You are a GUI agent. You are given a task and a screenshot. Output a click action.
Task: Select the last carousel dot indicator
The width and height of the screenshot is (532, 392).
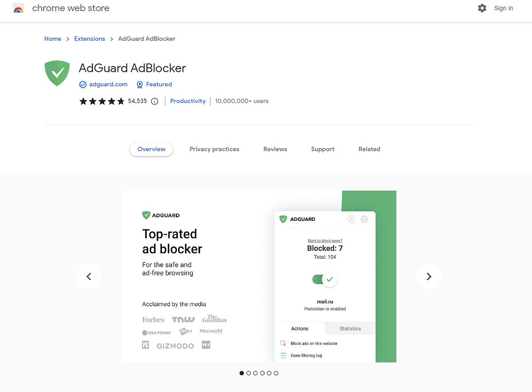coord(276,373)
